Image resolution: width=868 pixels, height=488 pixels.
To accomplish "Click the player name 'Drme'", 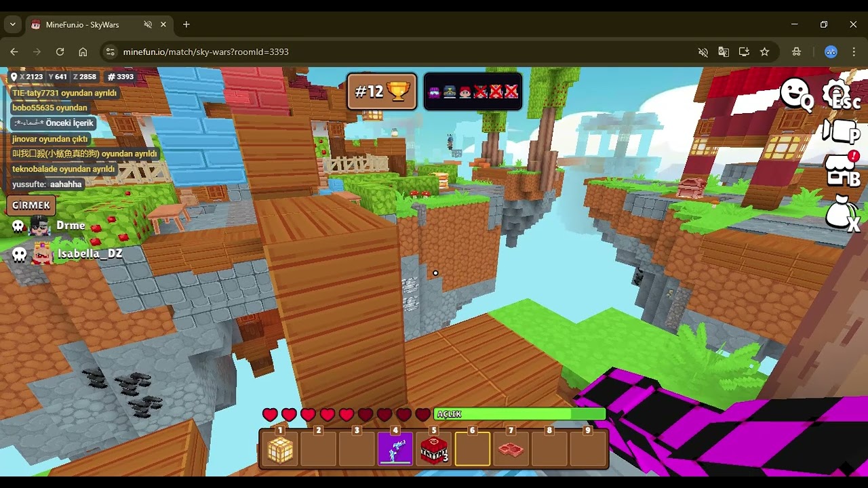I will 71,226.
